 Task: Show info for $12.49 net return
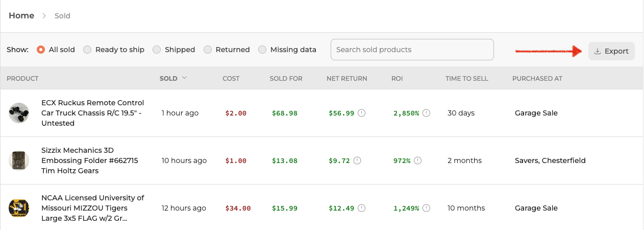pyautogui.click(x=362, y=208)
